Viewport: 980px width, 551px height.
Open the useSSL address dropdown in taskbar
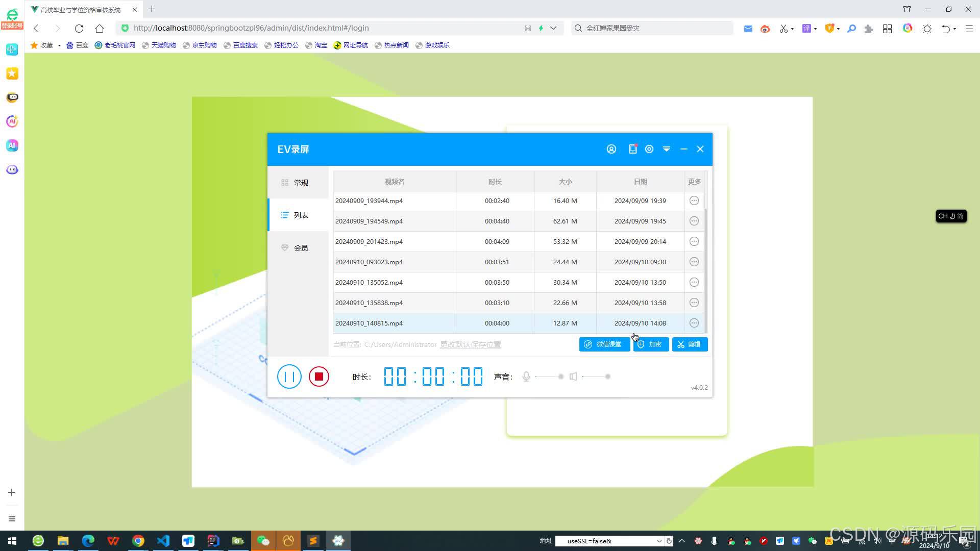[x=659, y=541]
